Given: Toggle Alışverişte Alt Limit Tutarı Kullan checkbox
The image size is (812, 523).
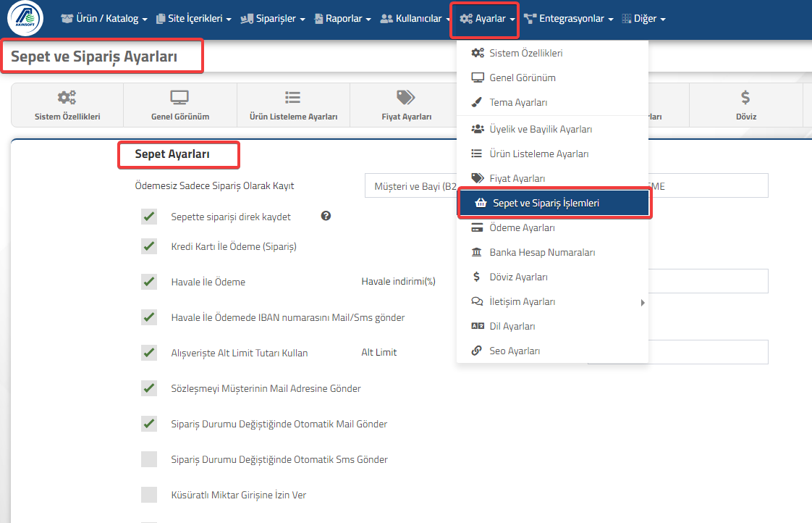Looking at the screenshot, I should point(149,353).
